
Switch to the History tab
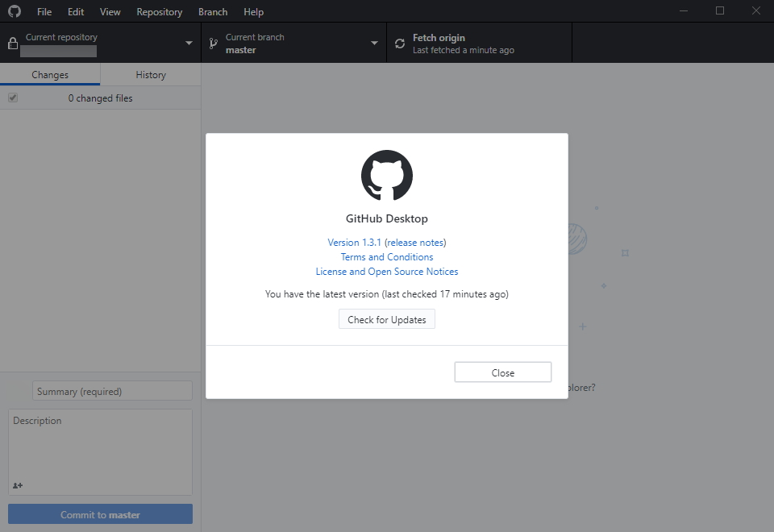click(151, 74)
